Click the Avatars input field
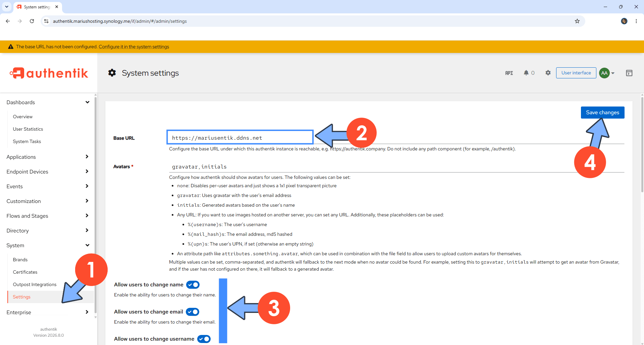The width and height of the screenshot is (644, 345). pyautogui.click(x=396, y=167)
